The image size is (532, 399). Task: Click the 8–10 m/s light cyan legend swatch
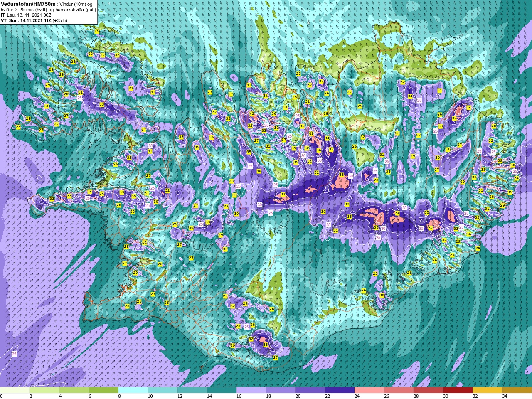tap(133, 390)
